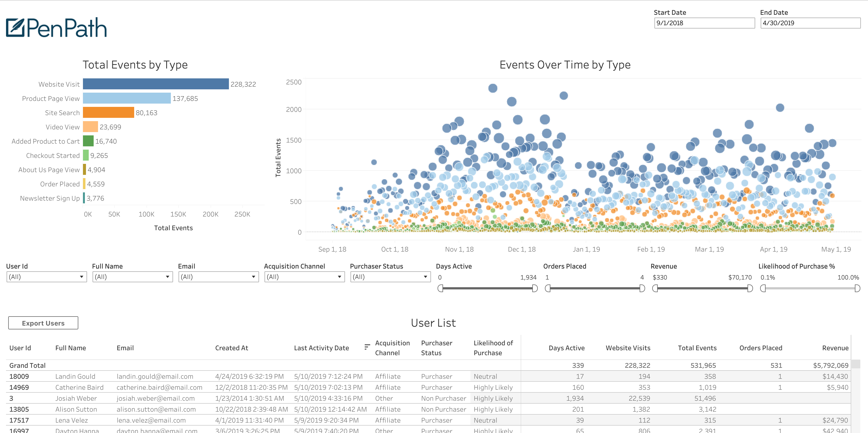Image resolution: width=868 pixels, height=433 pixels.
Task: Click the Revenue slider right handle
Action: point(750,288)
